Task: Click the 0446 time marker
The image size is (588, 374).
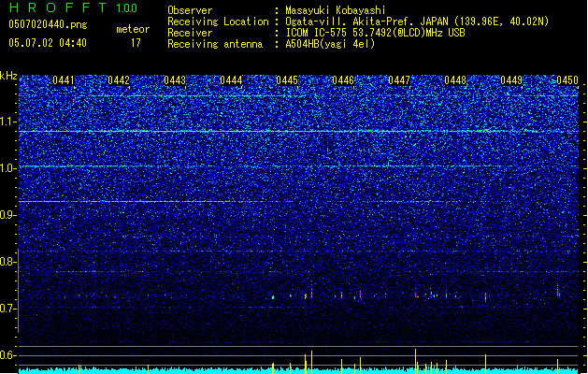Action: [x=343, y=80]
